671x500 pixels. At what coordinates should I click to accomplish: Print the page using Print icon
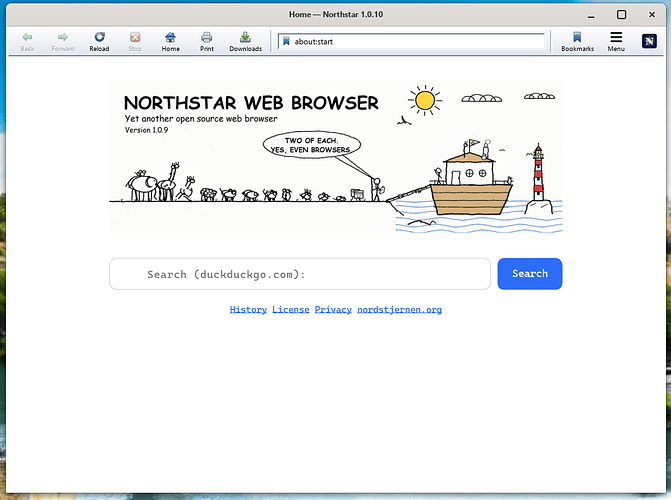(x=207, y=42)
